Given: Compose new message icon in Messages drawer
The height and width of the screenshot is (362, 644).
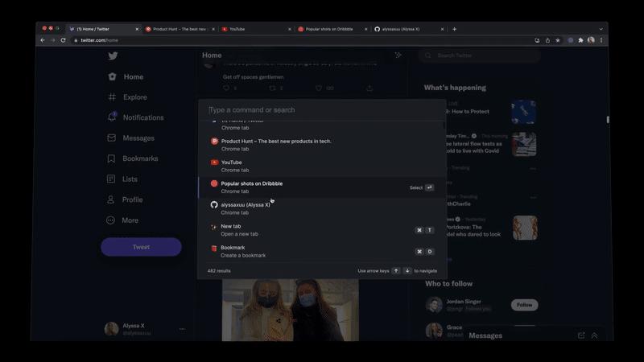Looking at the screenshot, I should tap(581, 335).
